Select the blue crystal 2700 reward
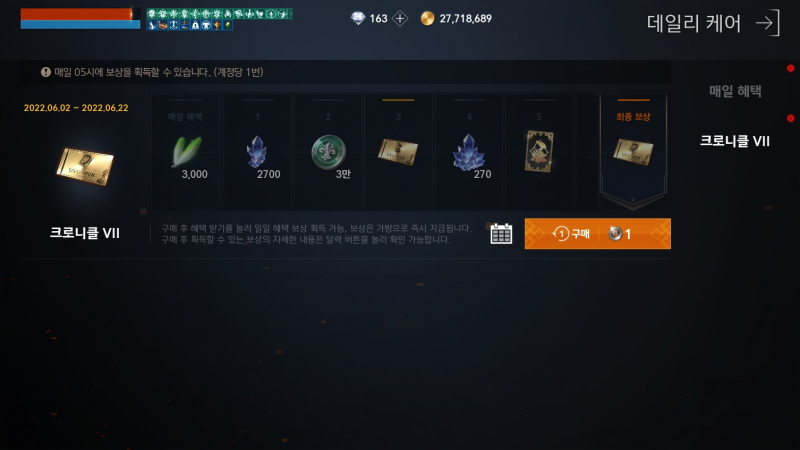Viewport: 800px width, 450px height. click(258, 152)
